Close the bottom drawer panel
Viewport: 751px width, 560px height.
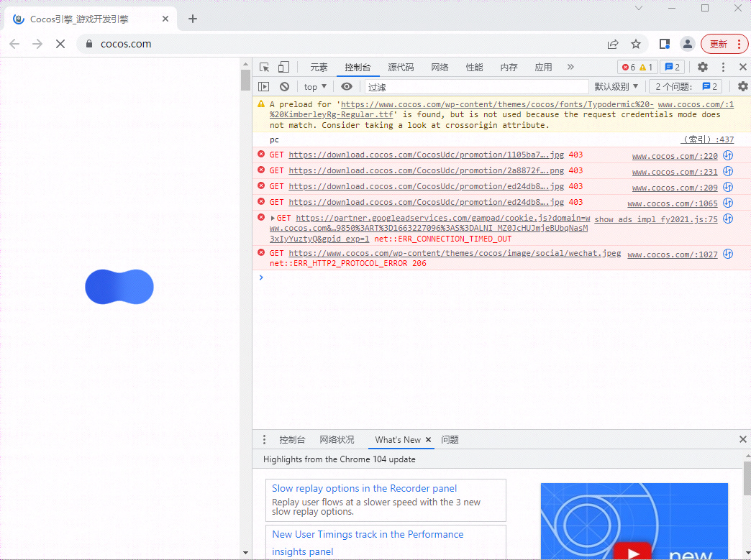[743, 439]
